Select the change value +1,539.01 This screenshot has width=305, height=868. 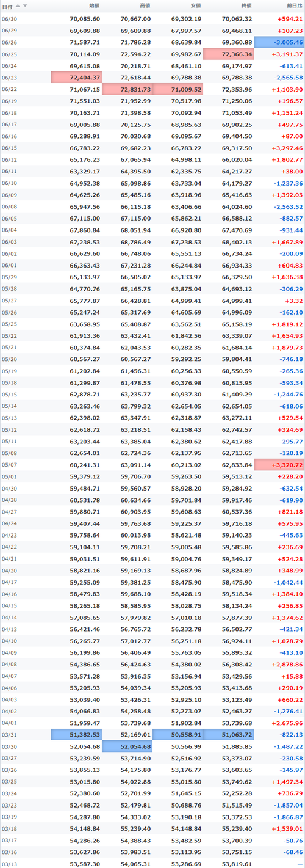(x=287, y=830)
